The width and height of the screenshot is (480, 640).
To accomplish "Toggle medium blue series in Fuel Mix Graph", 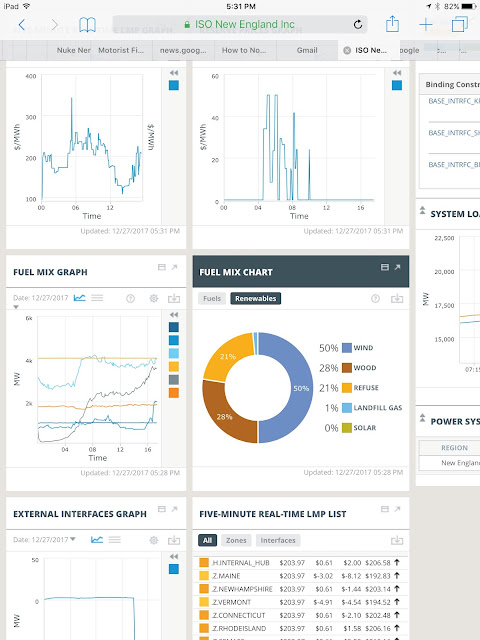I will [174, 340].
